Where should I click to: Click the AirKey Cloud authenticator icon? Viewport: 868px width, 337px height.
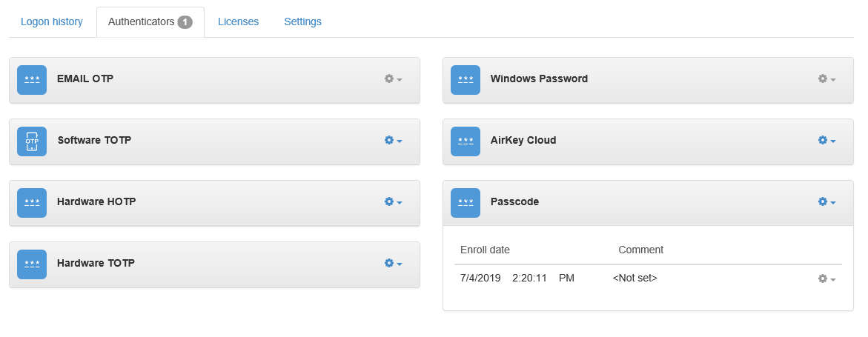(466, 141)
